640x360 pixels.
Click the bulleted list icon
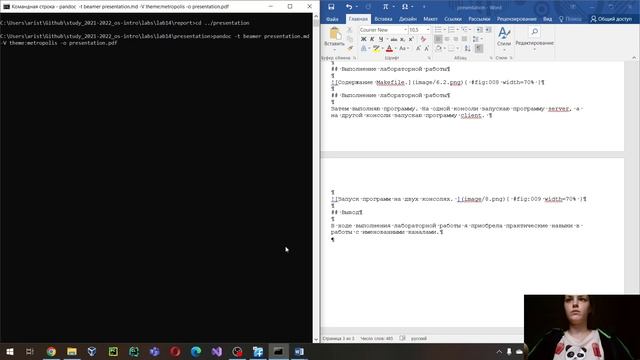tap(439, 30)
